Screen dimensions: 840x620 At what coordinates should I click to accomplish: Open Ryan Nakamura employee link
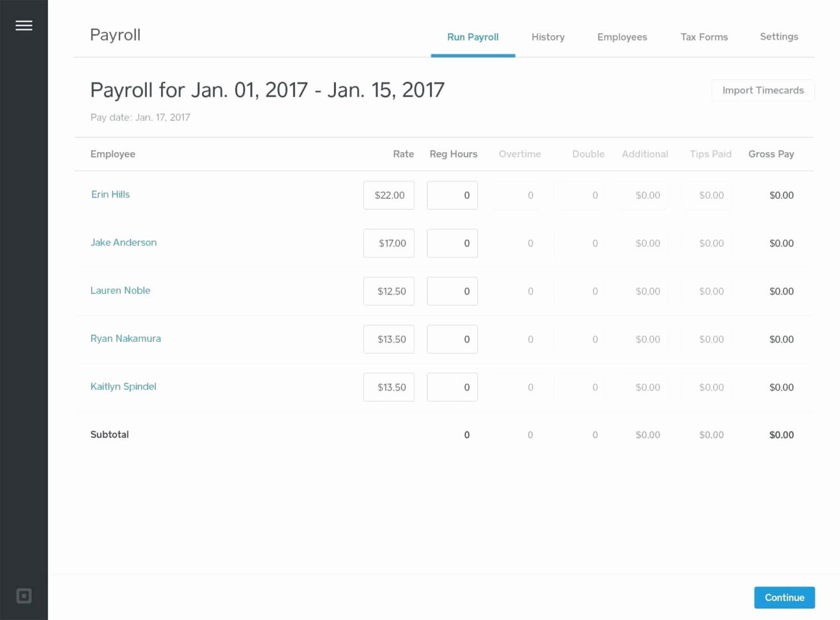(x=126, y=338)
